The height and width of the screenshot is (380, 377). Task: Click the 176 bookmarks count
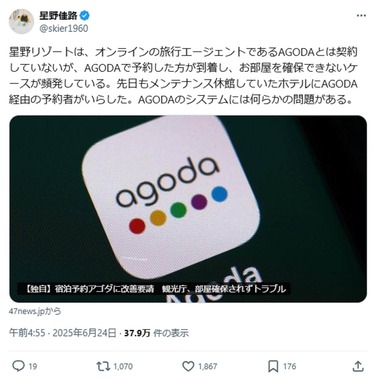tap(289, 366)
